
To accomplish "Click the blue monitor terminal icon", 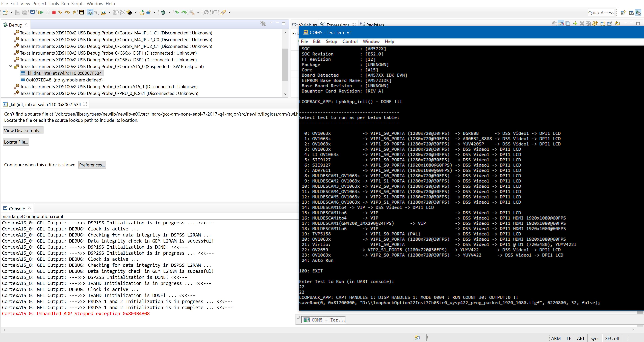I will (x=33, y=12).
